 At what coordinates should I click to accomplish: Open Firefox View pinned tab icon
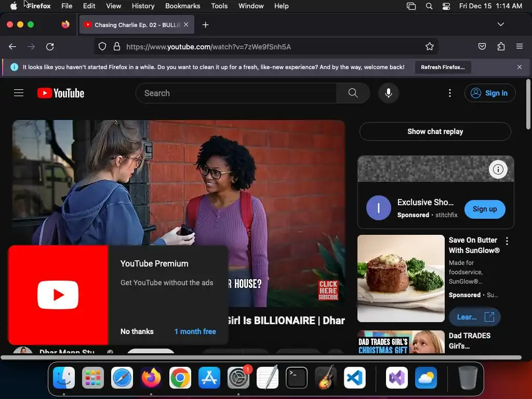(65, 24)
